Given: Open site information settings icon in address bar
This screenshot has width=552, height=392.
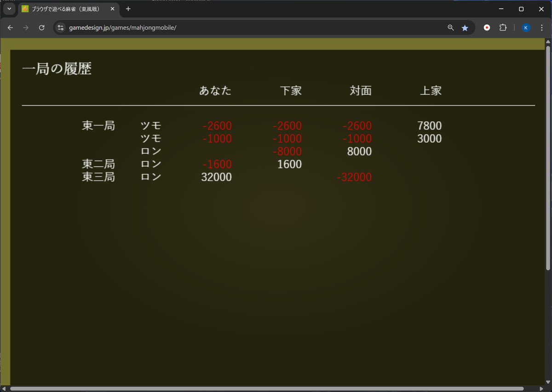Looking at the screenshot, I should (60, 28).
